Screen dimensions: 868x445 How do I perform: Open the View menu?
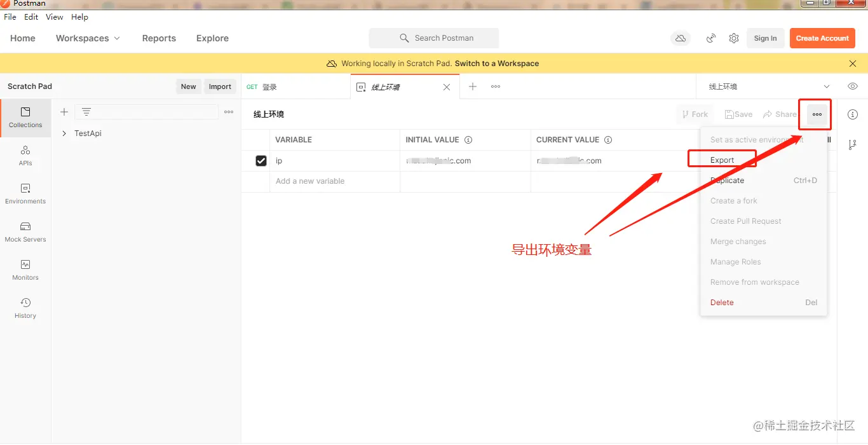coord(55,17)
